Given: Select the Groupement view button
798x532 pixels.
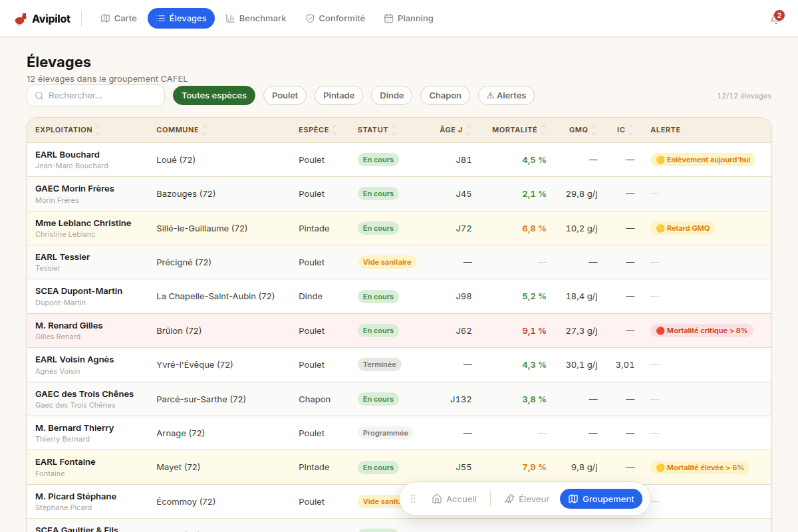Looking at the screenshot, I should click(x=601, y=499).
